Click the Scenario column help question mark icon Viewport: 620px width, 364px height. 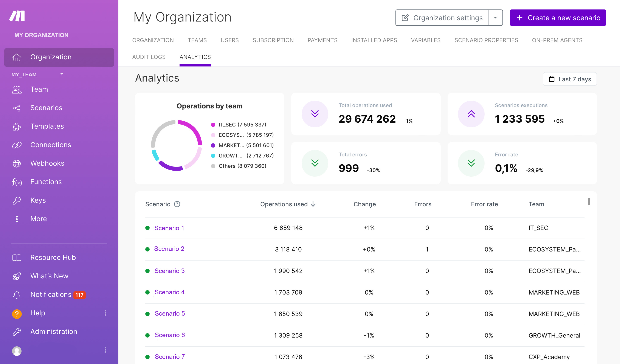[177, 204]
